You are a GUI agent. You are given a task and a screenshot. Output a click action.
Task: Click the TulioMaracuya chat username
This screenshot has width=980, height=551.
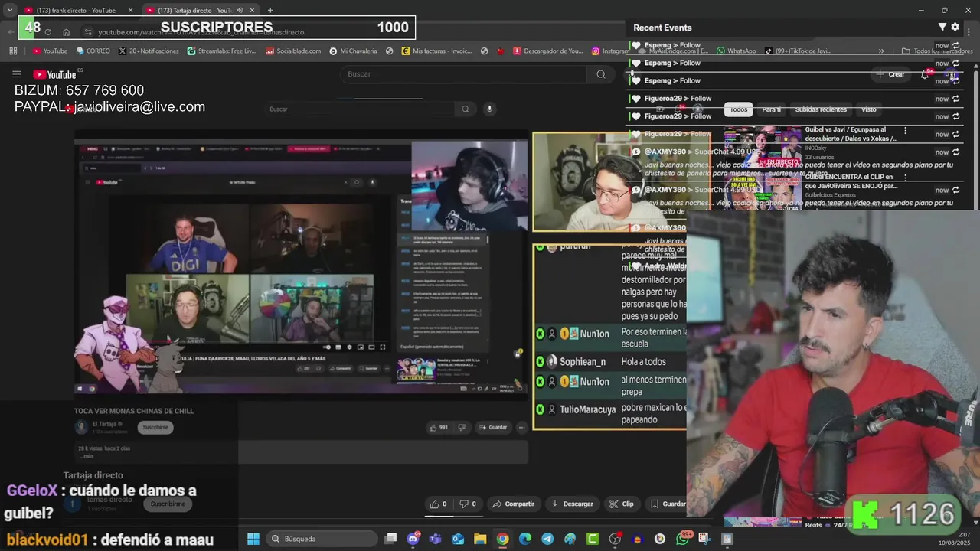click(x=587, y=409)
